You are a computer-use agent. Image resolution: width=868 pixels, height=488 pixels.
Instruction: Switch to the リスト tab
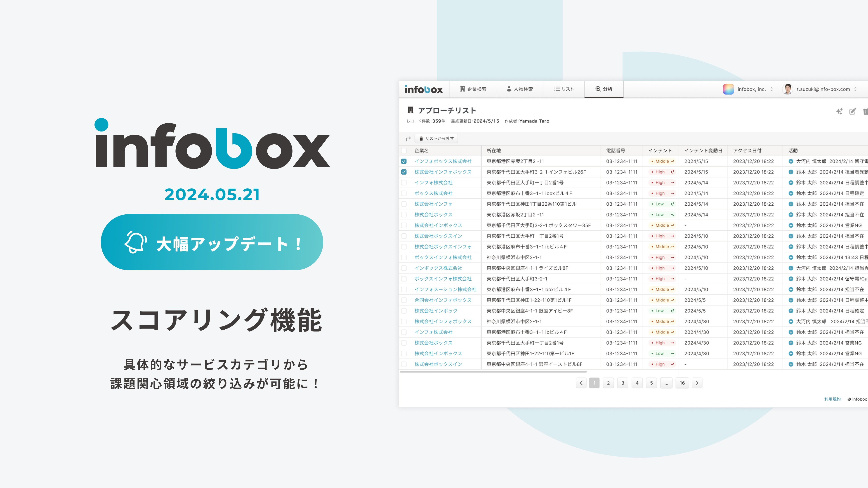[563, 89]
